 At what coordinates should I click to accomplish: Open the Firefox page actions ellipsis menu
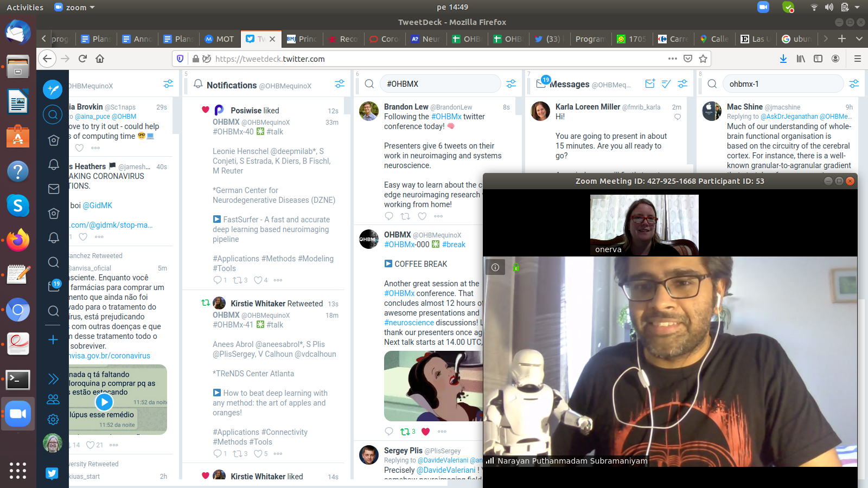(x=673, y=59)
